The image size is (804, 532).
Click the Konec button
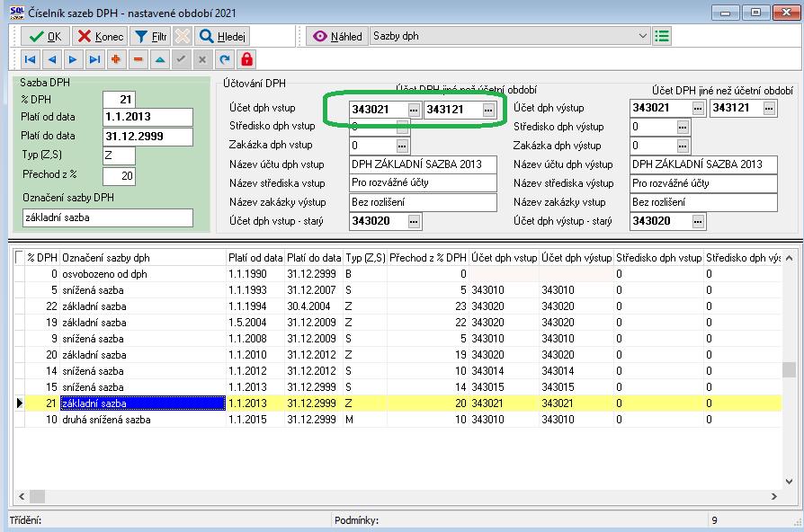[x=100, y=36]
